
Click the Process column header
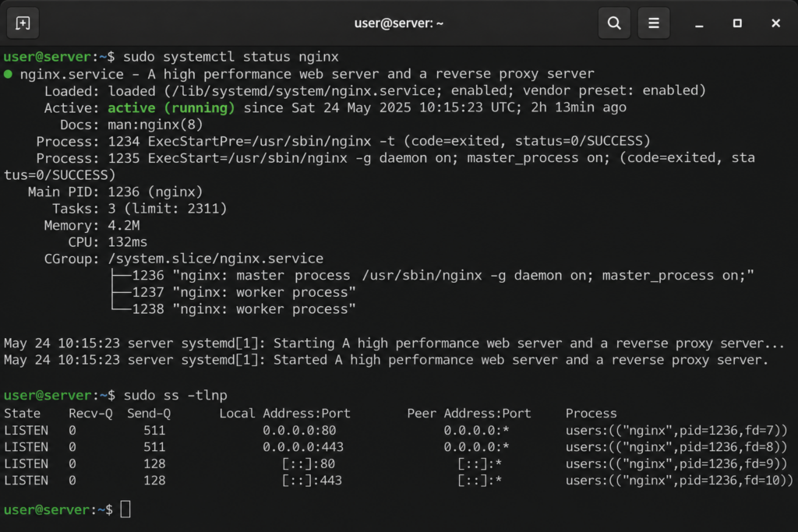coord(591,414)
